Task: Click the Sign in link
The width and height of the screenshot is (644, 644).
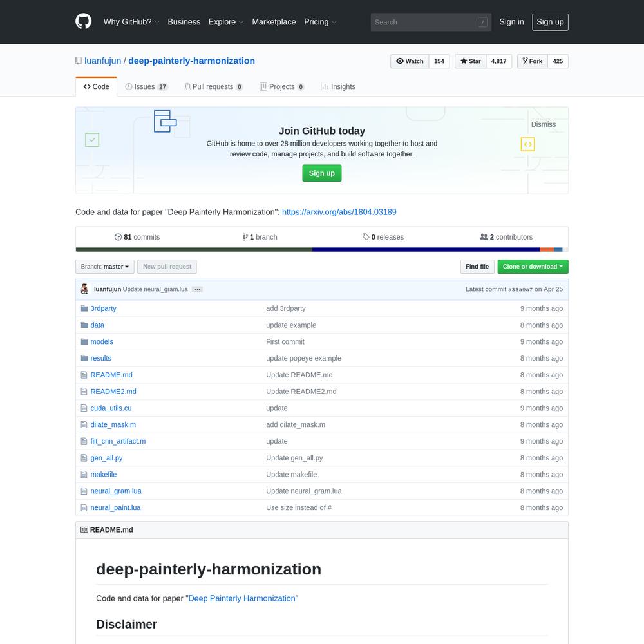Action: (x=511, y=22)
